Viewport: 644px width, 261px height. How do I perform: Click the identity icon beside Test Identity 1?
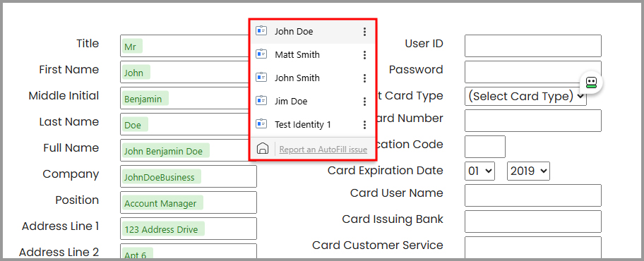tap(261, 124)
